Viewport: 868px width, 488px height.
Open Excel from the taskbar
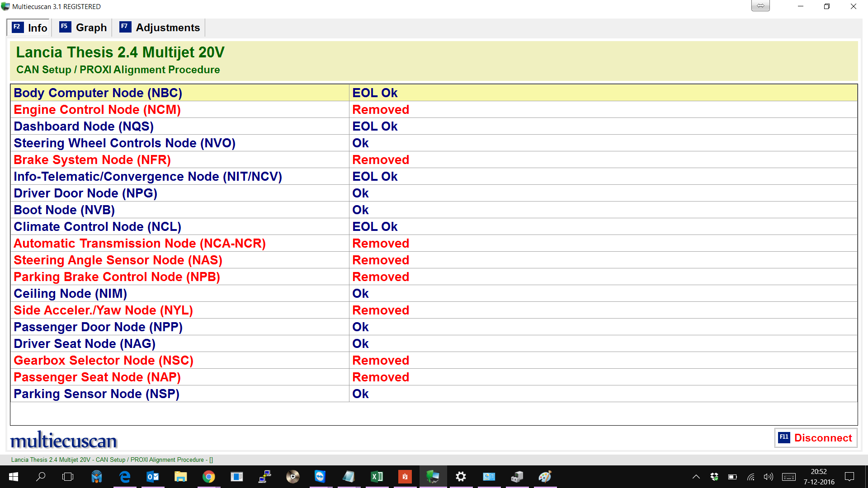377,476
